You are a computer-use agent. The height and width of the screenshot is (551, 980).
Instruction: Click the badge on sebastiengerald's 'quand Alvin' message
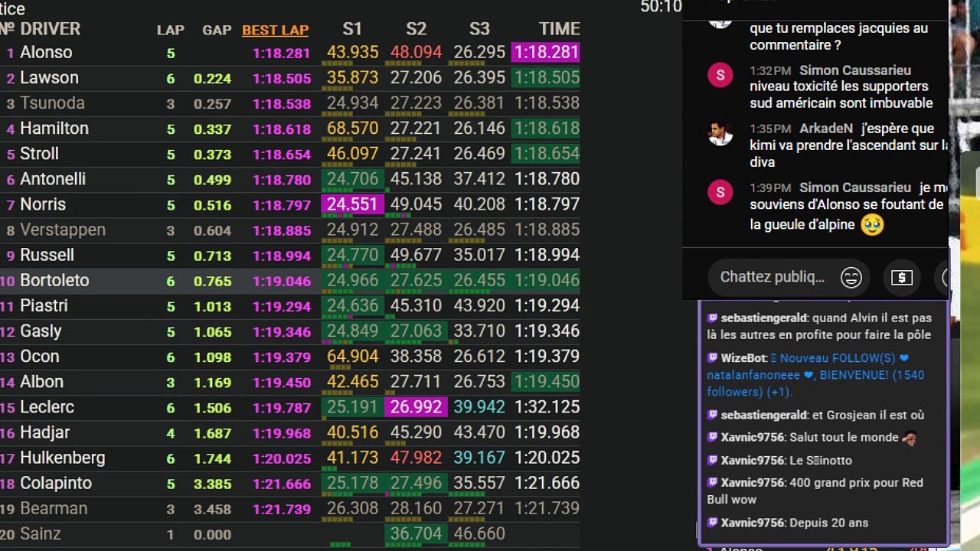pos(713,318)
